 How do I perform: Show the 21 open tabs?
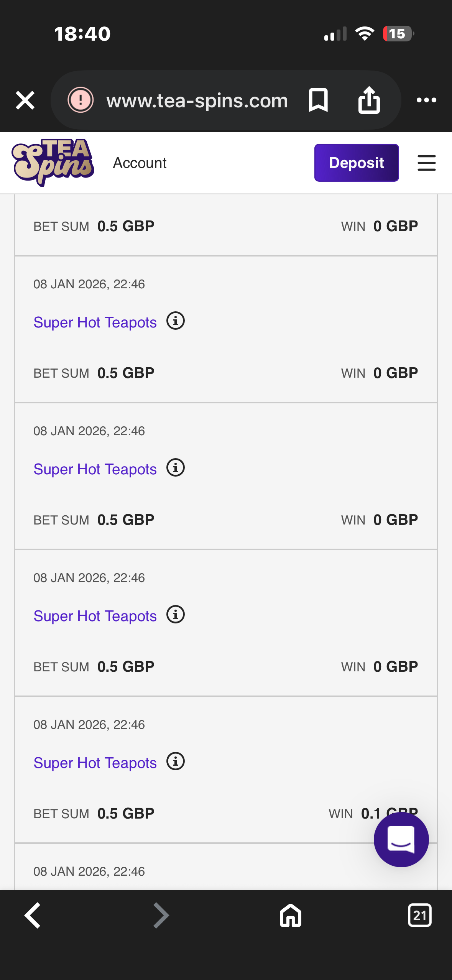[419, 915]
